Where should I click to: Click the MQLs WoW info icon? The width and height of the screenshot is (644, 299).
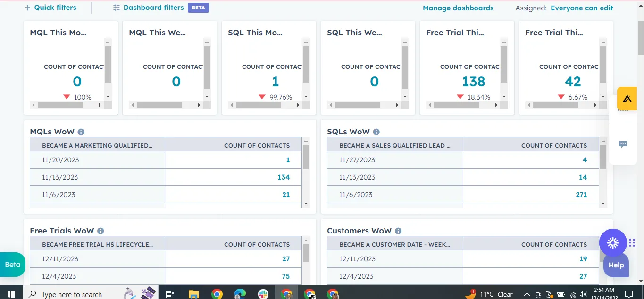click(x=81, y=132)
